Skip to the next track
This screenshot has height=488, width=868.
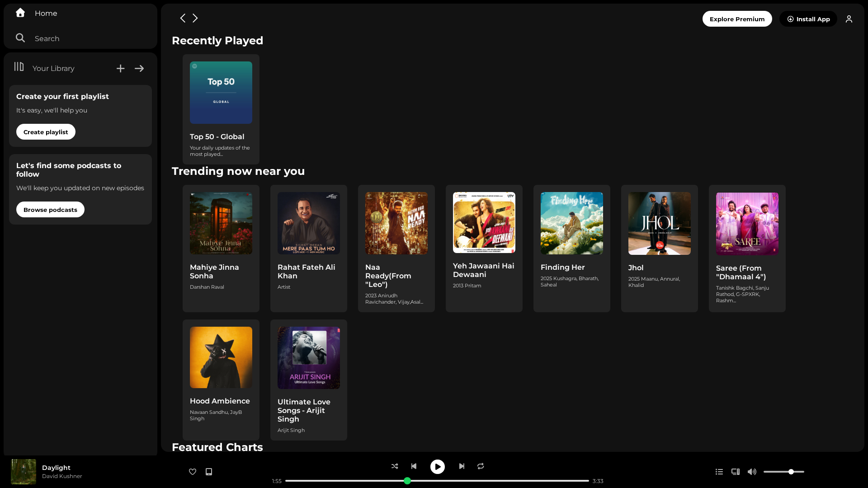[462, 466]
